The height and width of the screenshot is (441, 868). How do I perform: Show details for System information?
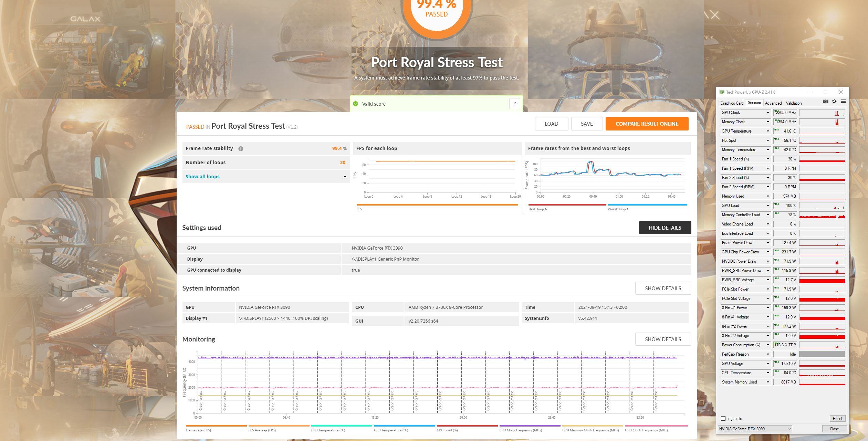[x=663, y=288]
